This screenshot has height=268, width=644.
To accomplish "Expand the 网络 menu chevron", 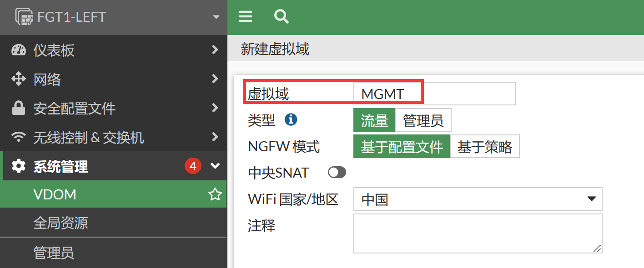I will (215, 79).
